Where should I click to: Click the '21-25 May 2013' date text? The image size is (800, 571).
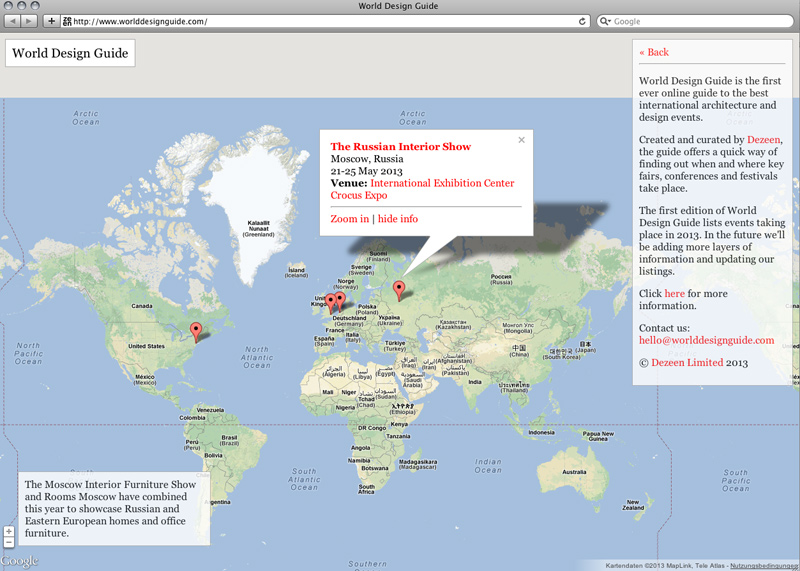point(366,171)
